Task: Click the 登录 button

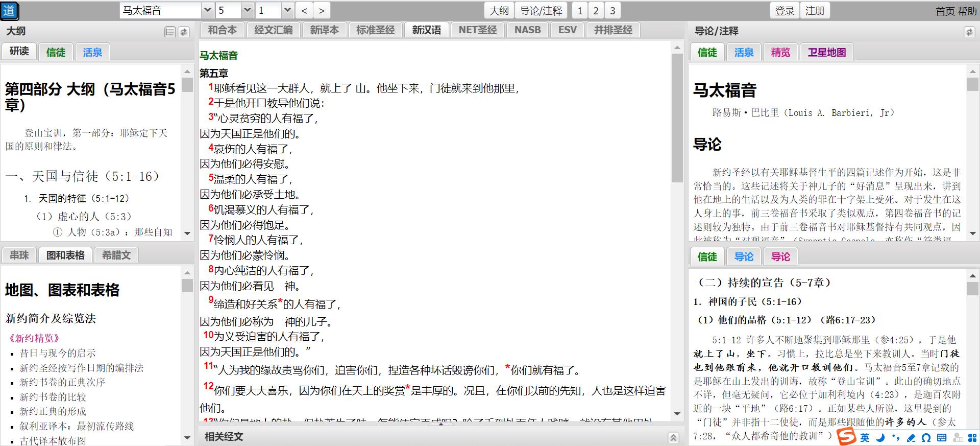Action: pyautogui.click(x=785, y=11)
